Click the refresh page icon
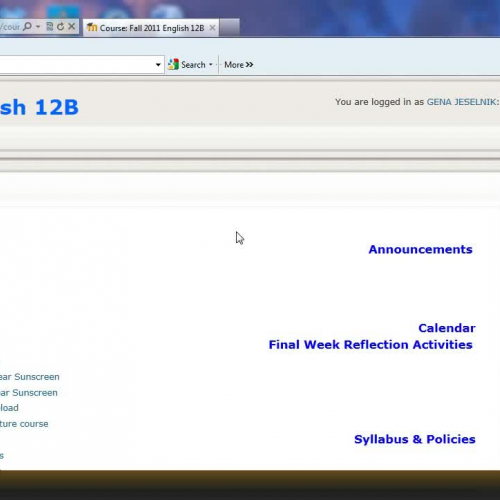The width and height of the screenshot is (500, 500). coord(60,26)
